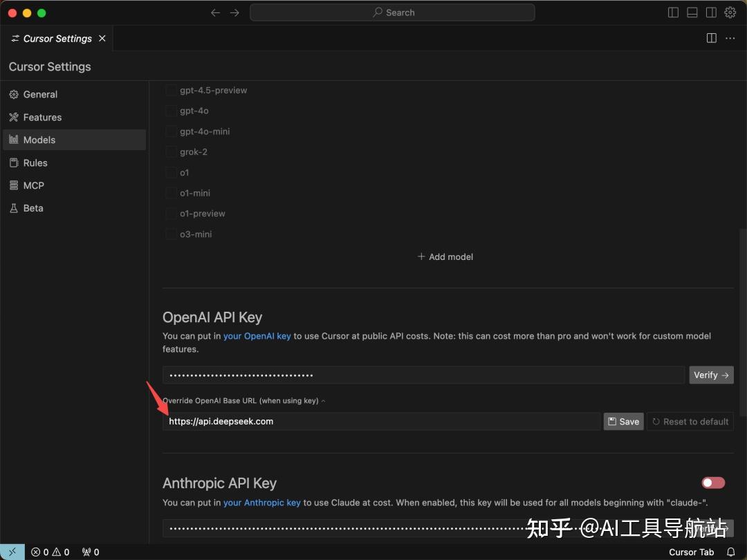Open the Rules settings section
The width and height of the screenshot is (747, 560).
[74, 163]
